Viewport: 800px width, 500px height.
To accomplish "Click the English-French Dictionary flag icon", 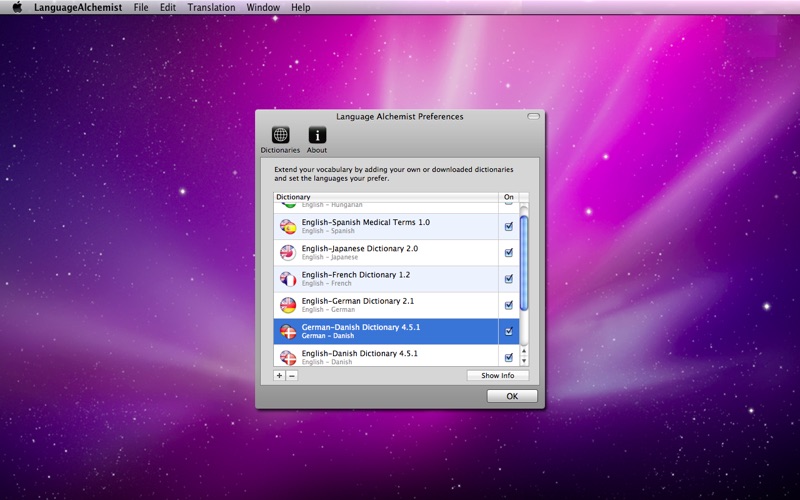I will (288, 279).
